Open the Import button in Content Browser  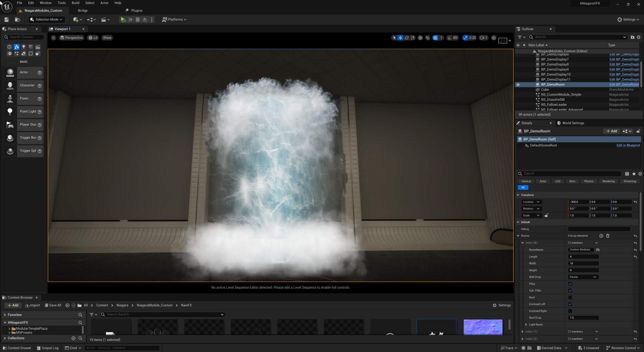pyautogui.click(x=33, y=305)
